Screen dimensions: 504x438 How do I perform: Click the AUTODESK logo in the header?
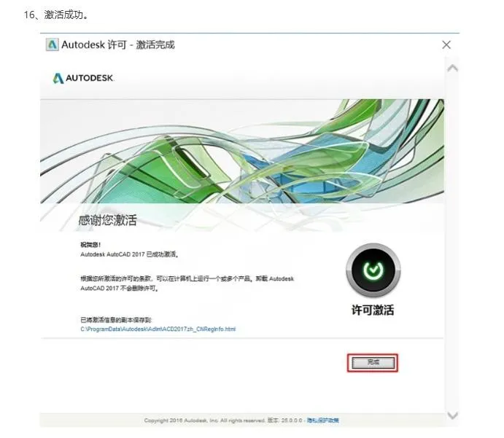click(83, 78)
